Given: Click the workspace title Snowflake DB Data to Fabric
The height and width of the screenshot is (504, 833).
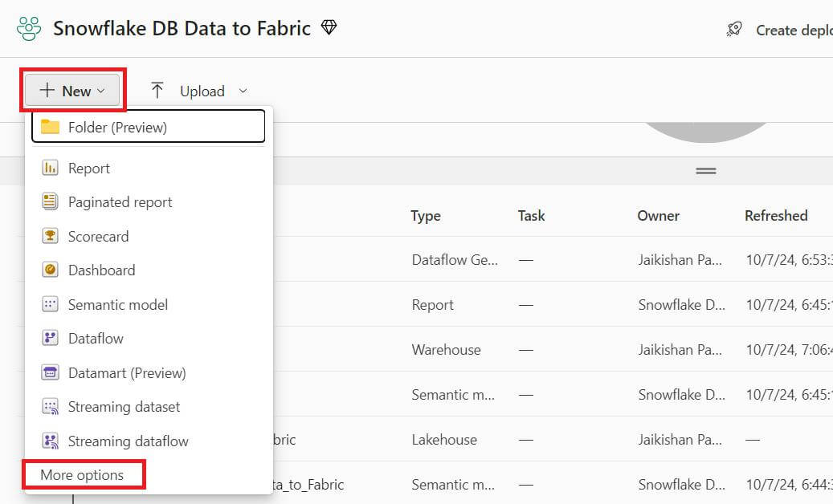Looking at the screenshot, I should tap(182, 28).
